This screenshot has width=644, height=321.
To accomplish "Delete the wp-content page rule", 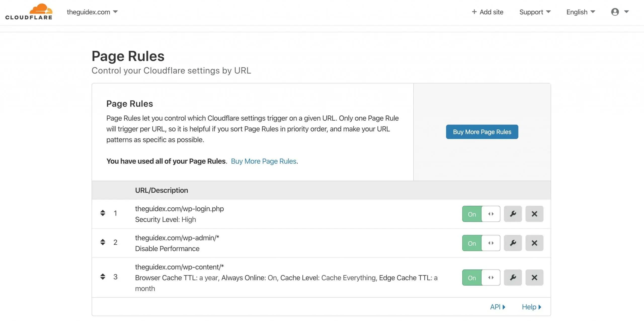I will coord(534,277).
